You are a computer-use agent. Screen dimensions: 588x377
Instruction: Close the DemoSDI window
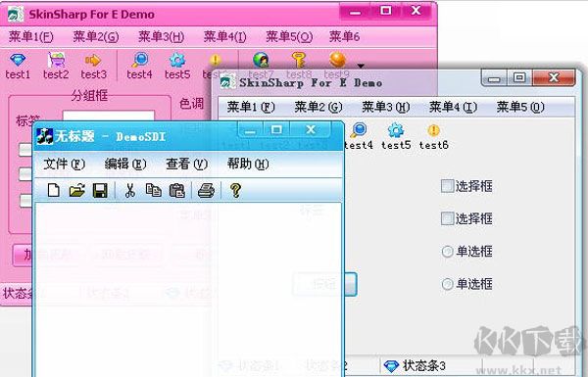tap(311, 130)
